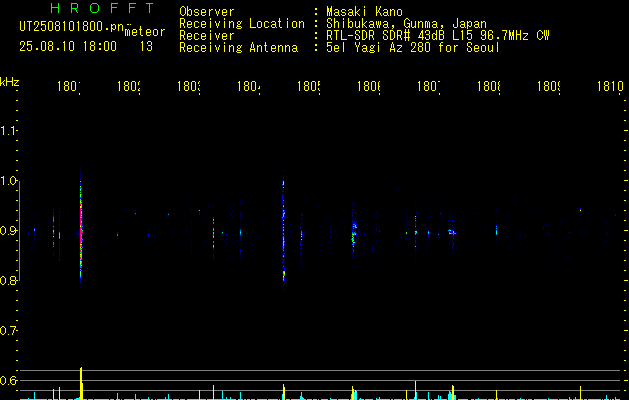The width and height of the screenshot is (629, 400).
Task: Select the UT2508101800.pn file name text
Action: tap(72, 27)
